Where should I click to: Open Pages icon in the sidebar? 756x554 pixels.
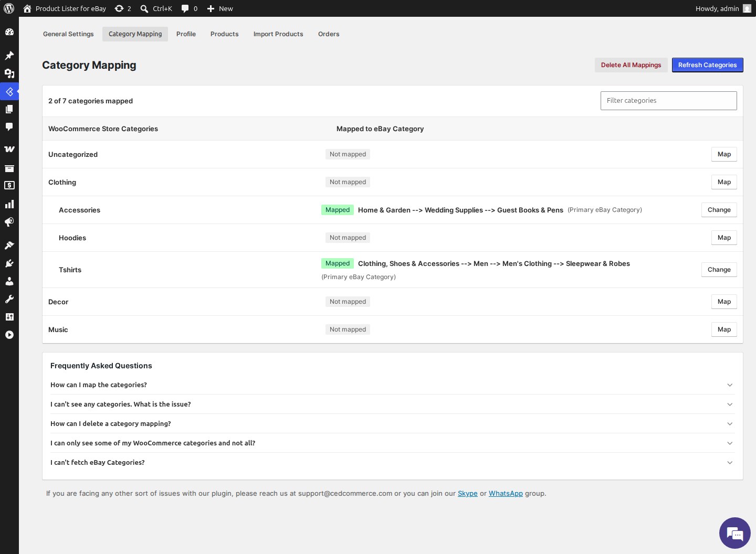pos(9,109)
